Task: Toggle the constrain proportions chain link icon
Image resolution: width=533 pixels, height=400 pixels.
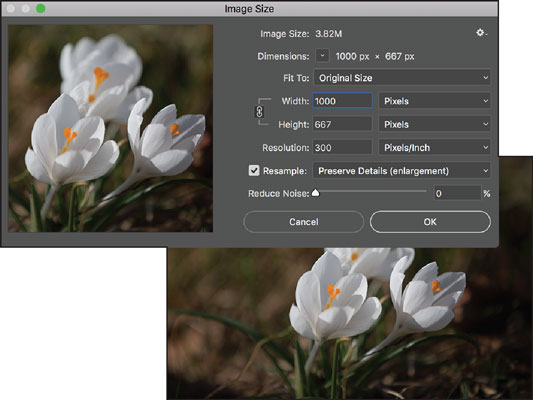Action: [259, 112]
